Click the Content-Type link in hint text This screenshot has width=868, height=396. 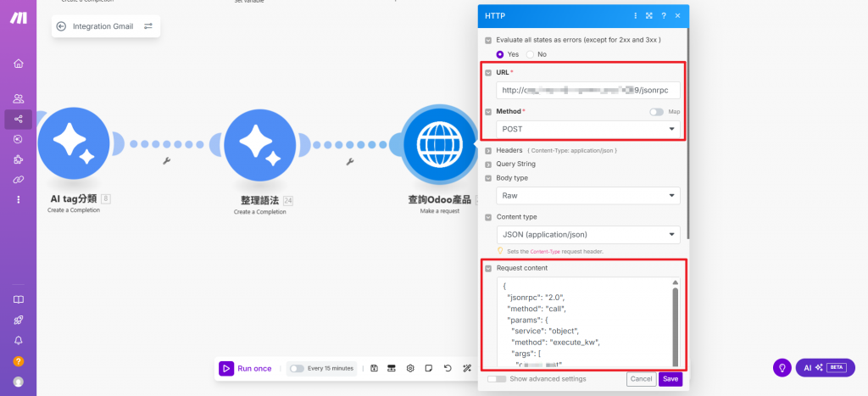click(545, 252)
